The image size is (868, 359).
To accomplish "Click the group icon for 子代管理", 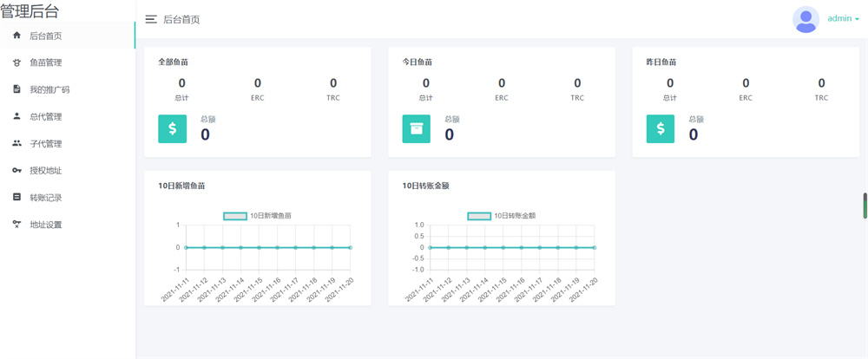I will coord(16,143).
